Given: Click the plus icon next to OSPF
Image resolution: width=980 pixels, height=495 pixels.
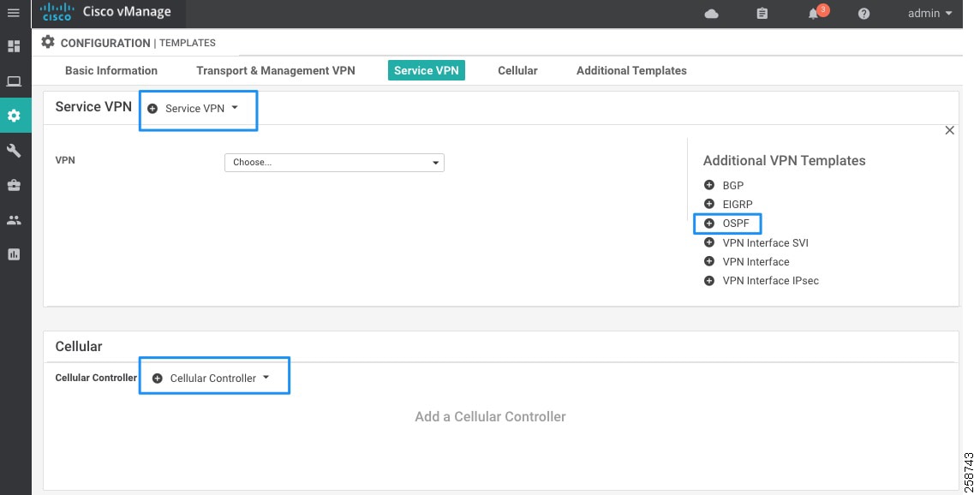Looking at the screenshot, I should coord(708,224).
